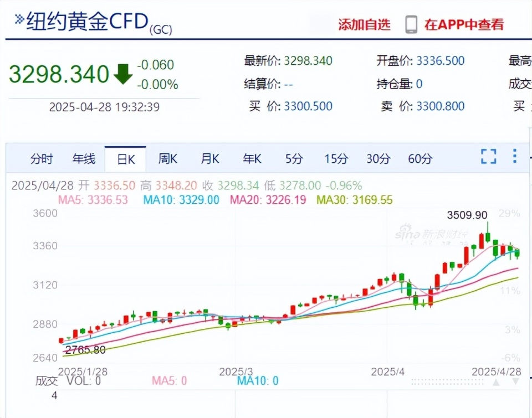Click the MA20: 3226.19 legend label

coord(268,200)
